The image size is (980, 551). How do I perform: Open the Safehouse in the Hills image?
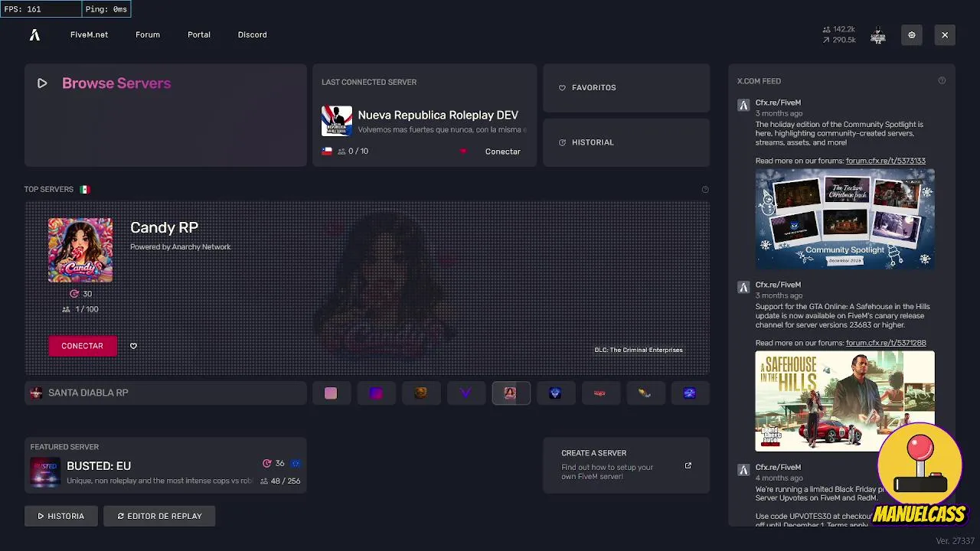coord(845,401)
